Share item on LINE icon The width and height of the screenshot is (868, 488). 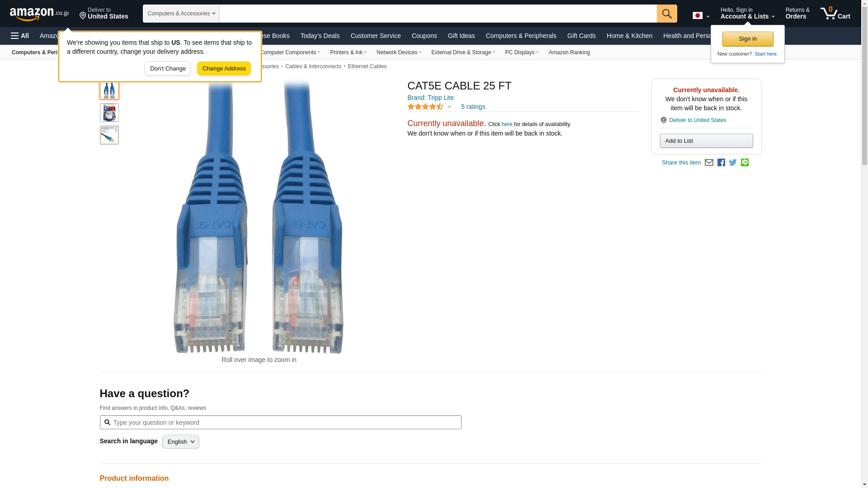coord(745,163)
